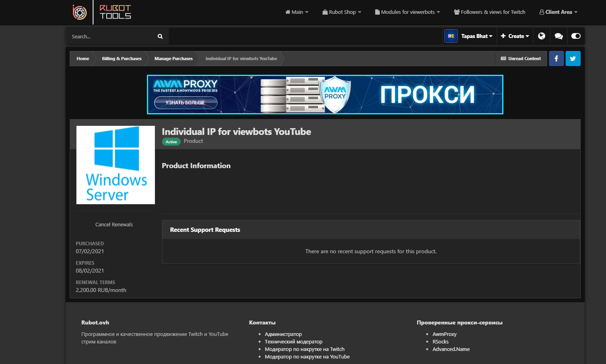
Task: Go to Manage Purchases breadcrumb
Action: click(173, 59)
